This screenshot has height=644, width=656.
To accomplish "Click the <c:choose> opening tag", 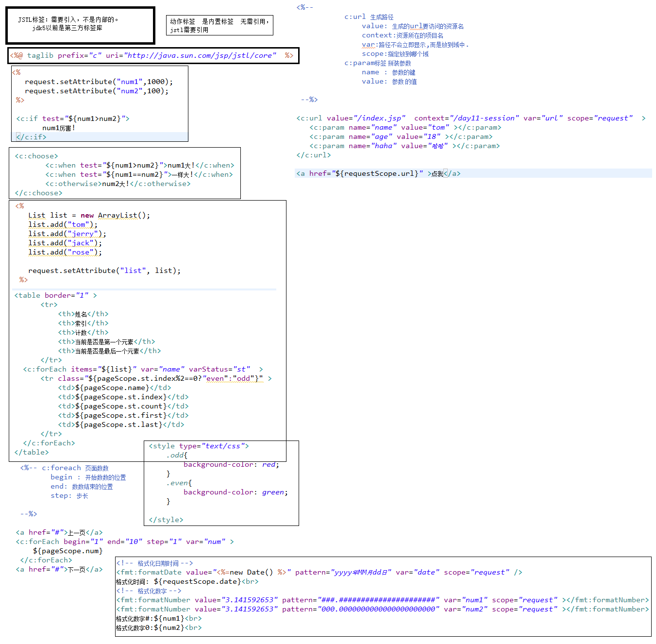I will (36, 156).
